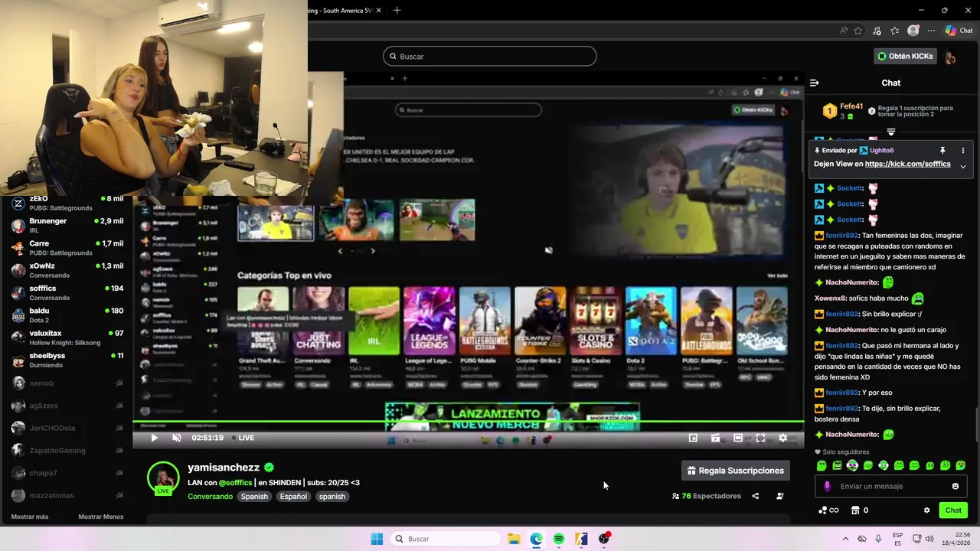Click the purple microphone chat icon
980x551 pixels.
click(827, 486)
